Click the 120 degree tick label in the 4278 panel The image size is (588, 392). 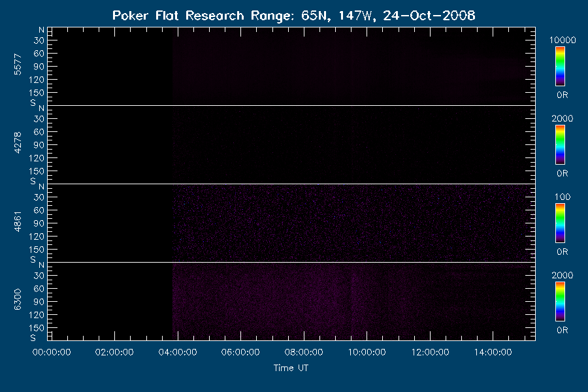click(37, 158)
